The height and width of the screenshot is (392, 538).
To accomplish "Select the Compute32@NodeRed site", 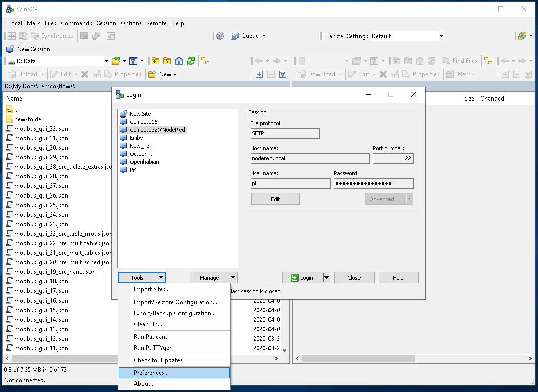I will [x=153, y=130].
